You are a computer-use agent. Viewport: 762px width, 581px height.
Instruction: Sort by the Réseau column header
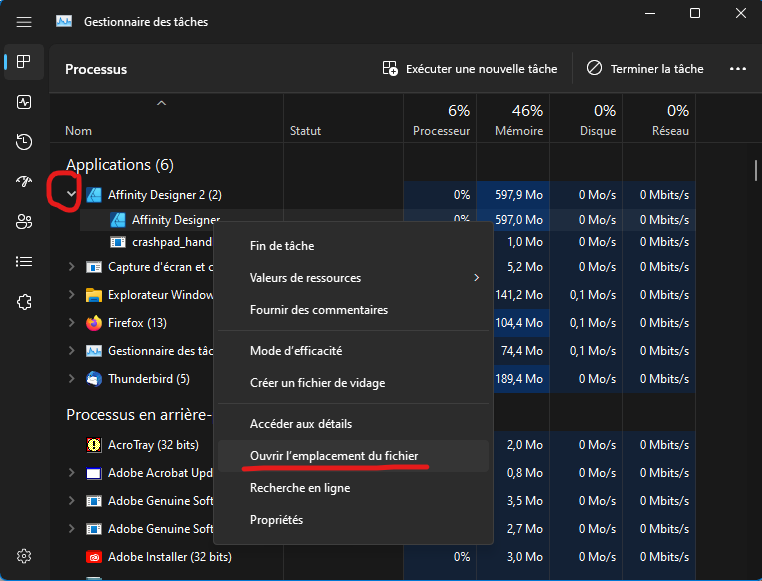659,119
